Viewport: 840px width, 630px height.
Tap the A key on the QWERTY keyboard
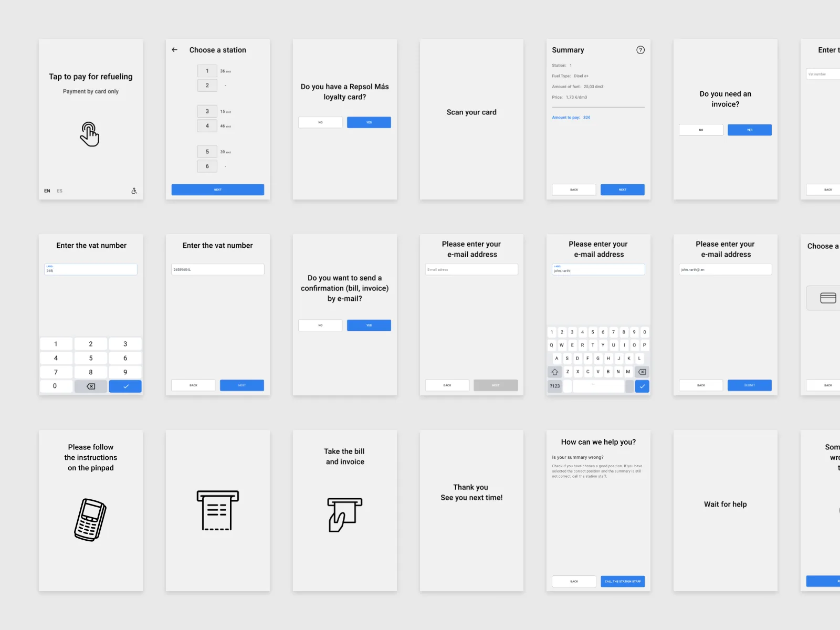[557, 359]
